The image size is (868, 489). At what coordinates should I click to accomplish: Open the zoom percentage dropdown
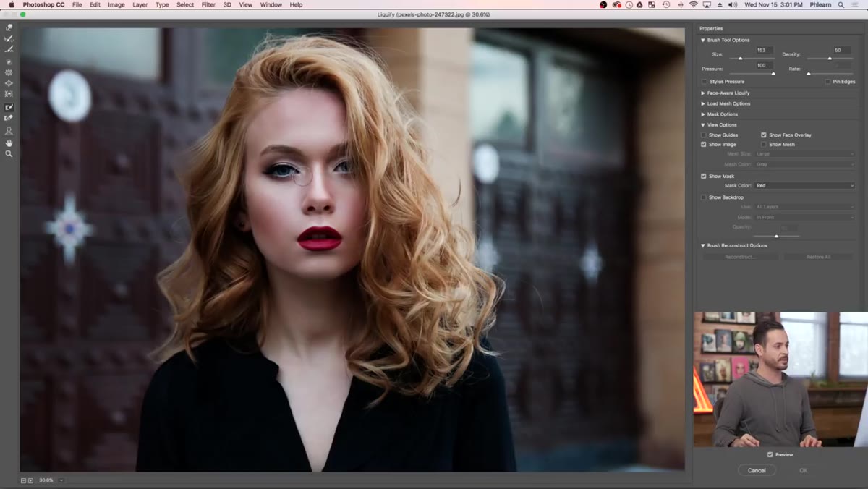tap(61, 480)
